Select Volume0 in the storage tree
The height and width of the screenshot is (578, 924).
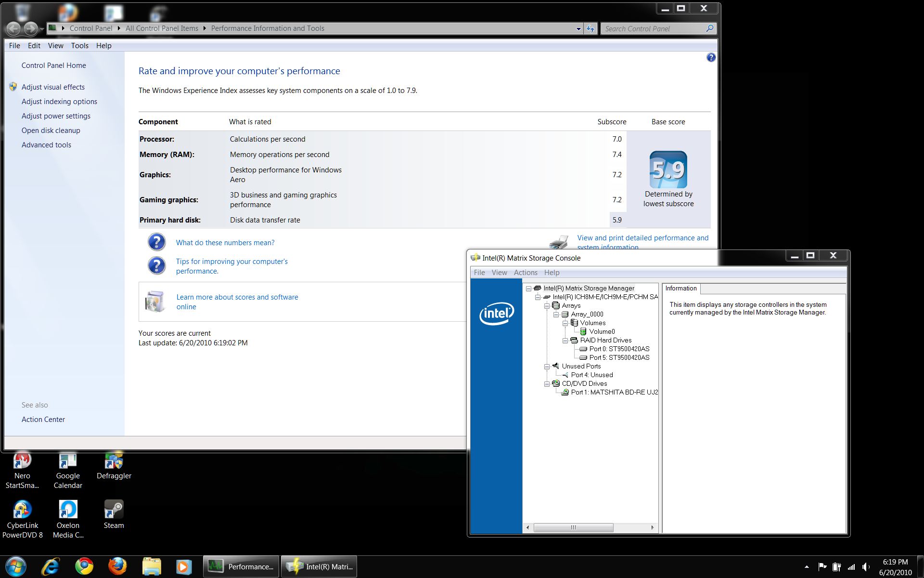[602, 332]
